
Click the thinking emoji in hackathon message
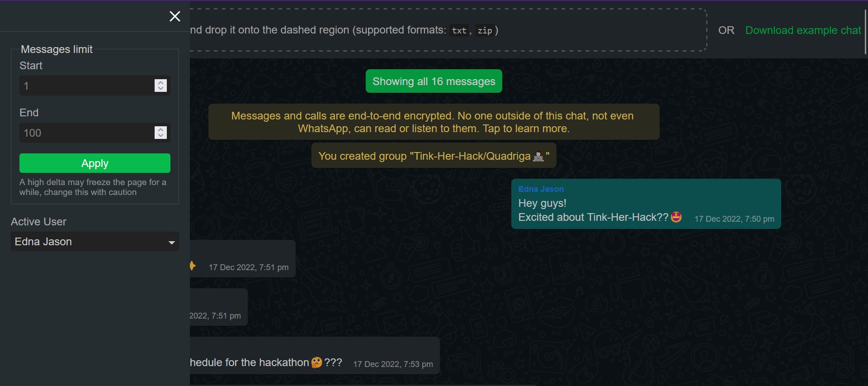coord(317,362)
